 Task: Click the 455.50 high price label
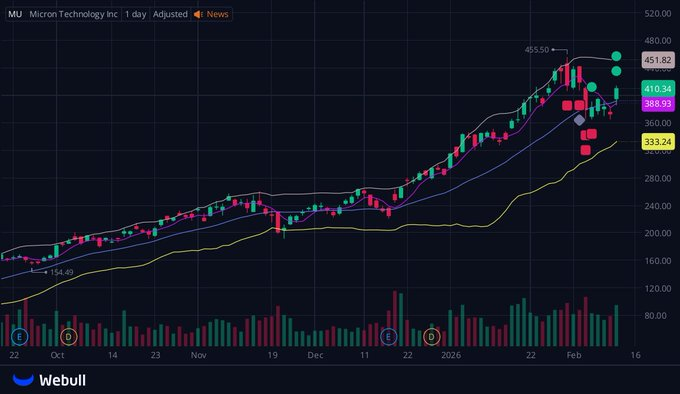[537, 50]
